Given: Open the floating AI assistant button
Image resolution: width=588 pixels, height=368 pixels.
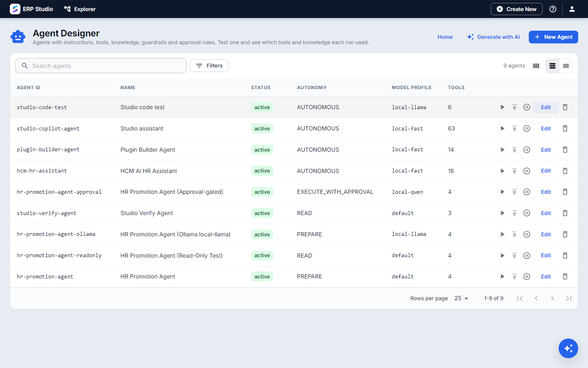Looking at the screenshot, I should click(568, 348).
